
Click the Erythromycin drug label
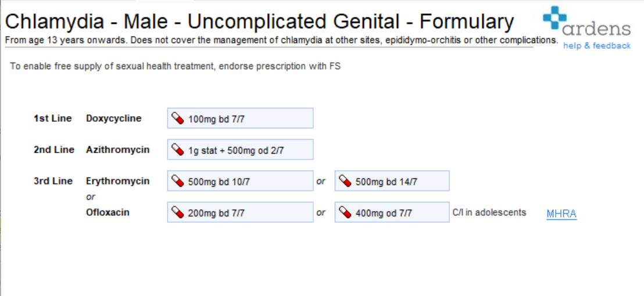[118, 181]
